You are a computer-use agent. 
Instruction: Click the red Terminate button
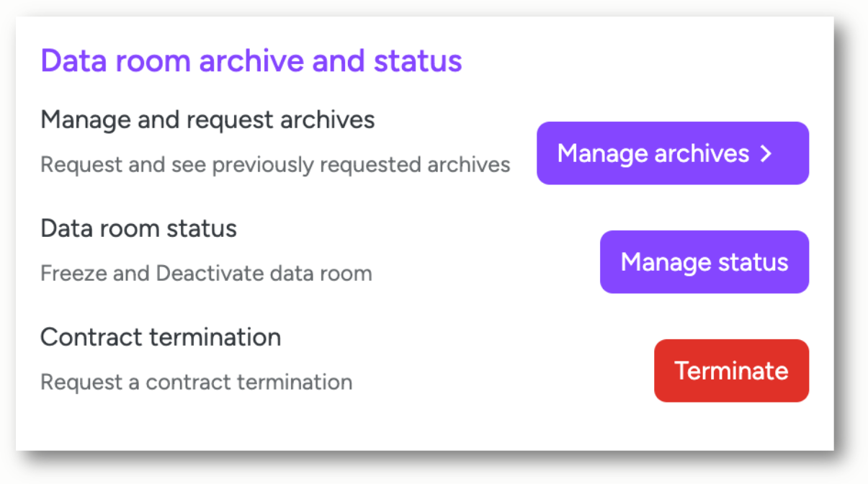[731, 371]
